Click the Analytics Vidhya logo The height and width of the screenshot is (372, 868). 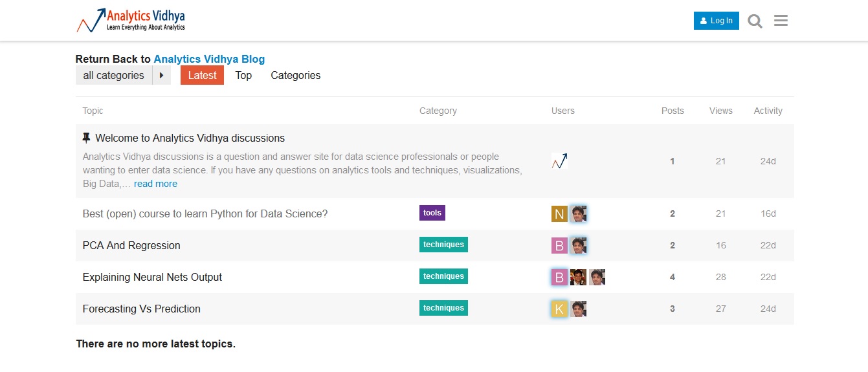click(x=131, y=21)
